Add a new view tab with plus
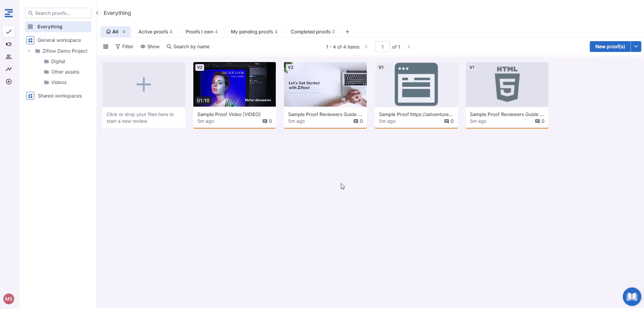644x309 pixels. [347, 32]
